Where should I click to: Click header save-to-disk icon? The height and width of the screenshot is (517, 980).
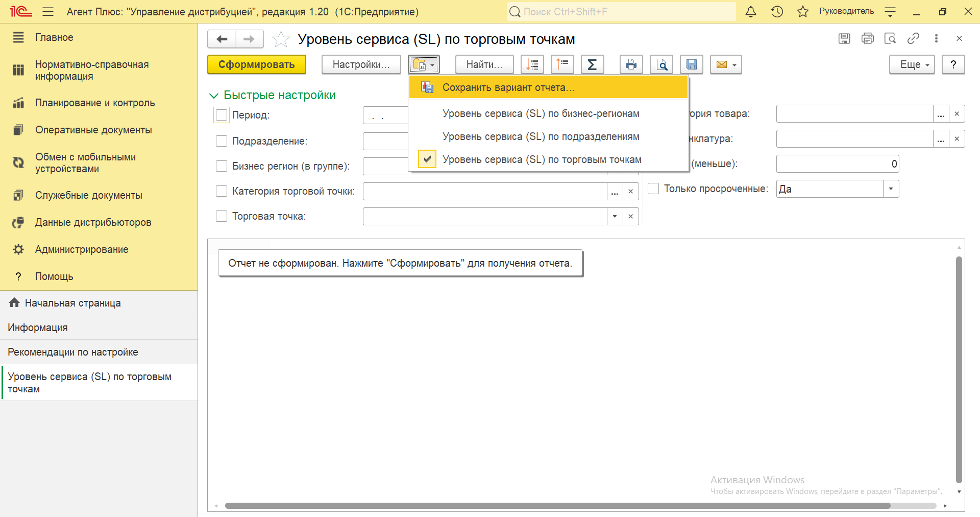(844, 38)
